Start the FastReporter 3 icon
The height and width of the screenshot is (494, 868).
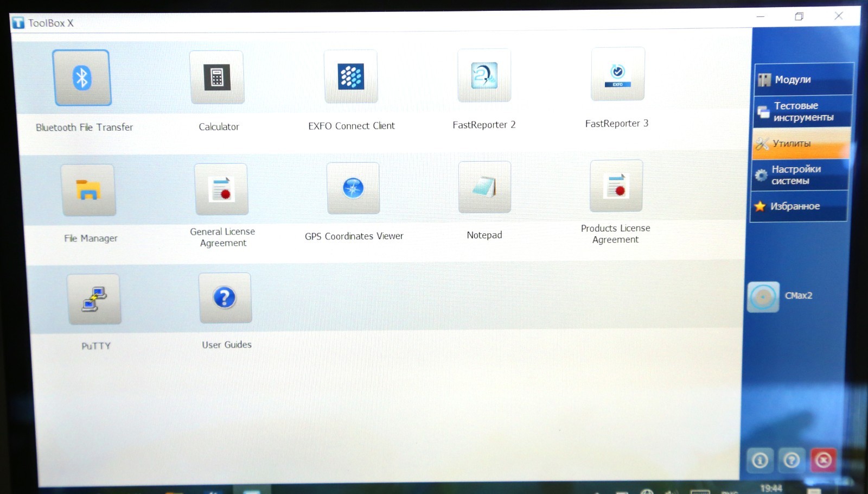point(618,74)
